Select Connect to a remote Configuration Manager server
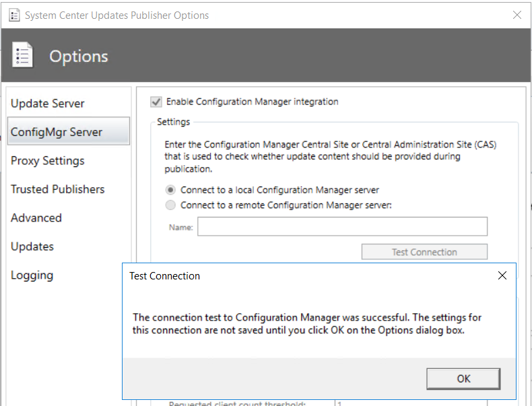The height and width of the screenshot is (406, 532). (x=170, y=205)
